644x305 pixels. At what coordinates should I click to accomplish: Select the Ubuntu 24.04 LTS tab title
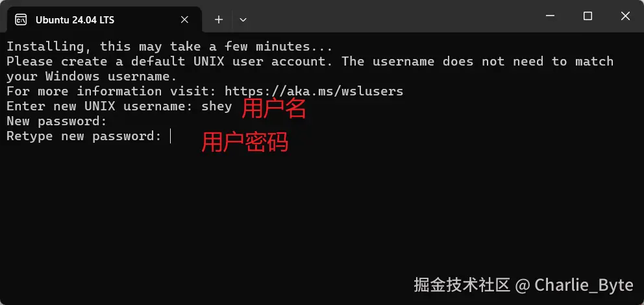coord(75,19)
